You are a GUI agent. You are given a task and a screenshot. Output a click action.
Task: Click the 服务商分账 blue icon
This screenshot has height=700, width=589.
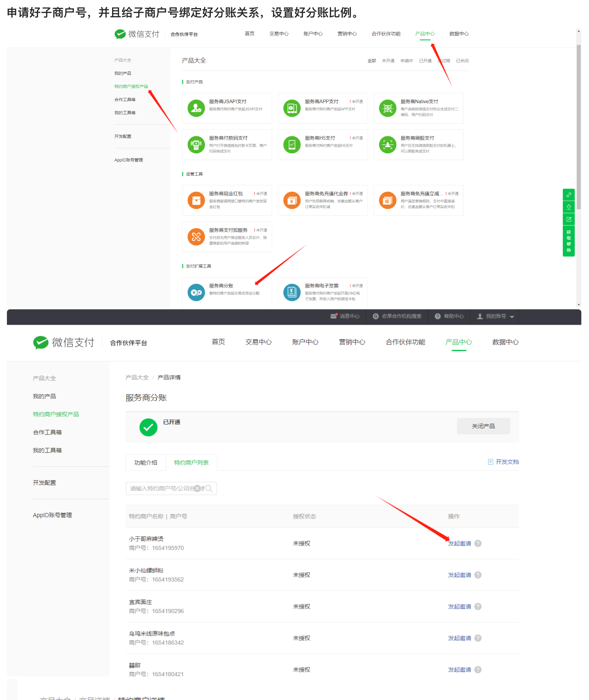(x=196, y=292)
